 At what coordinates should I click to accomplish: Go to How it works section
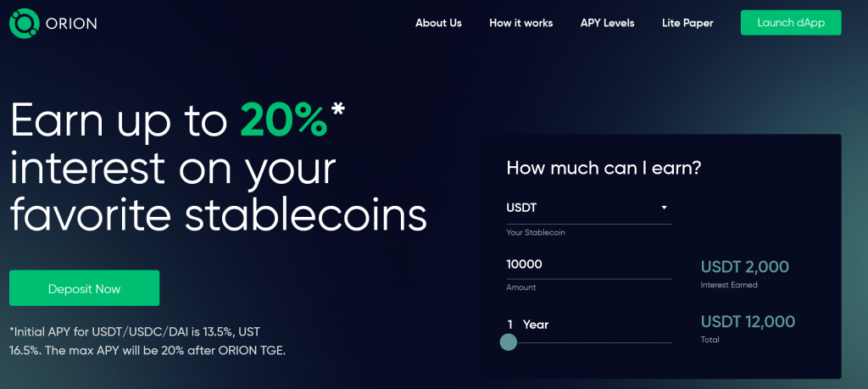(521, 23)
